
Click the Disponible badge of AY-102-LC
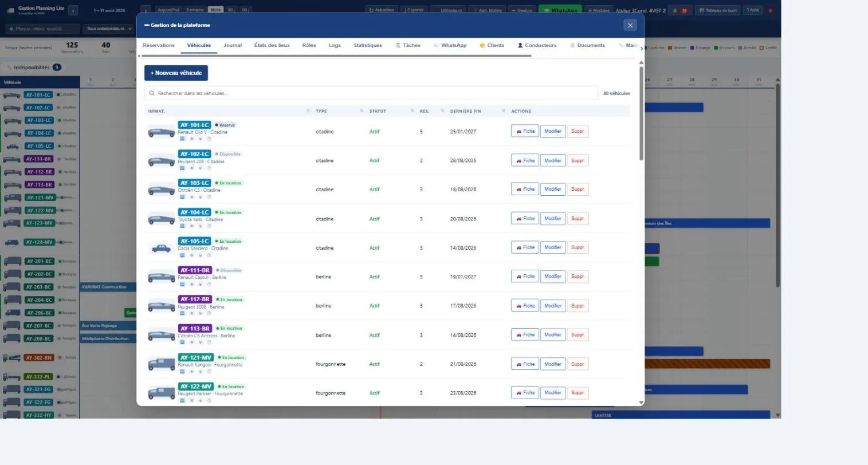[228, 154]
